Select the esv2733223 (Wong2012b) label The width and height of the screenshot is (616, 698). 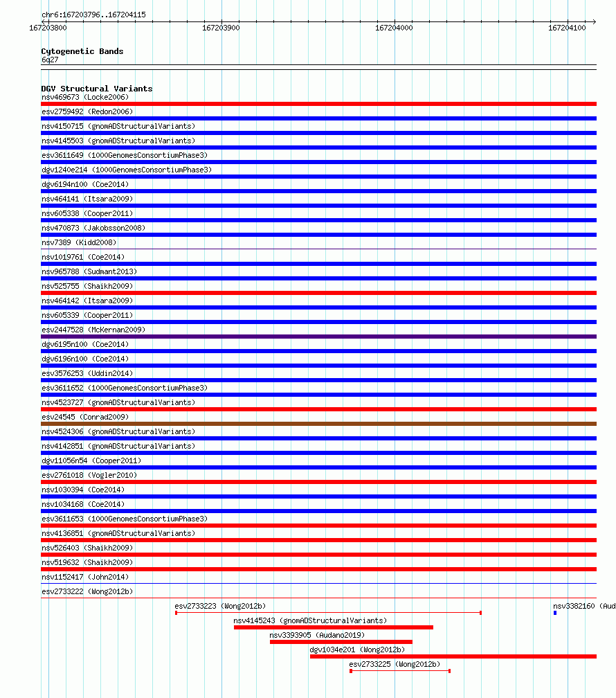coord(220,607)
